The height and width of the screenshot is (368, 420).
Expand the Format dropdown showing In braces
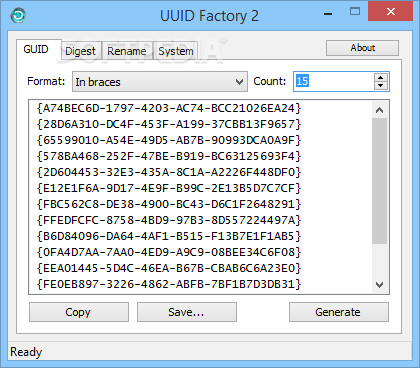coord(160,82)
